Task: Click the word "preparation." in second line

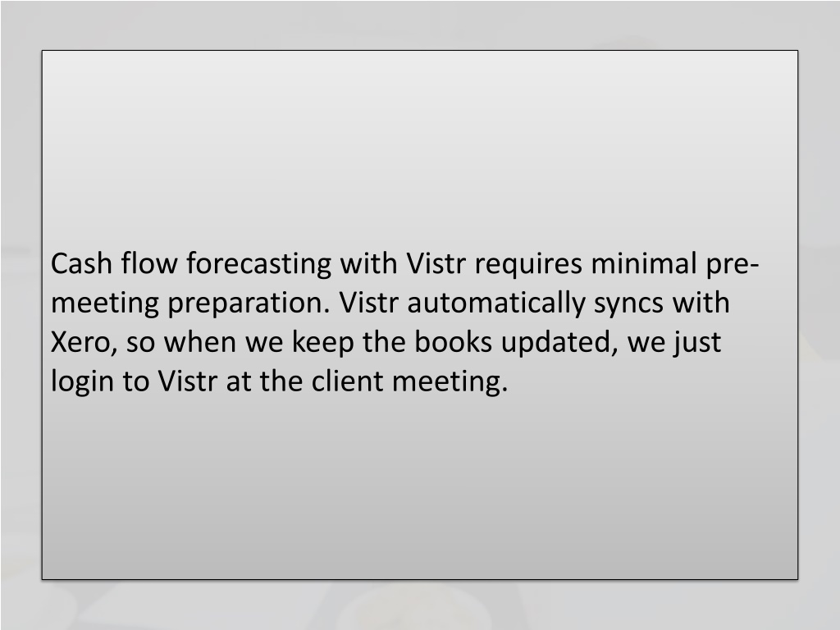Action: tap(249, 304)
